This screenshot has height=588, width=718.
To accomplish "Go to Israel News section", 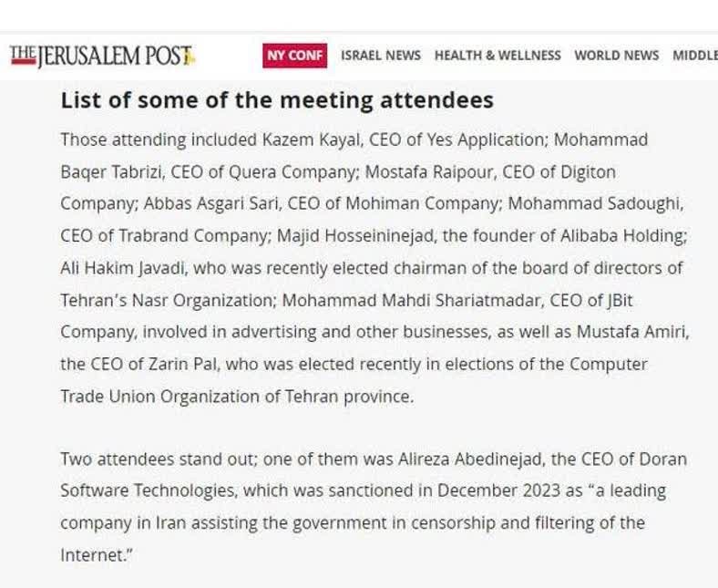I will point(381,56).
